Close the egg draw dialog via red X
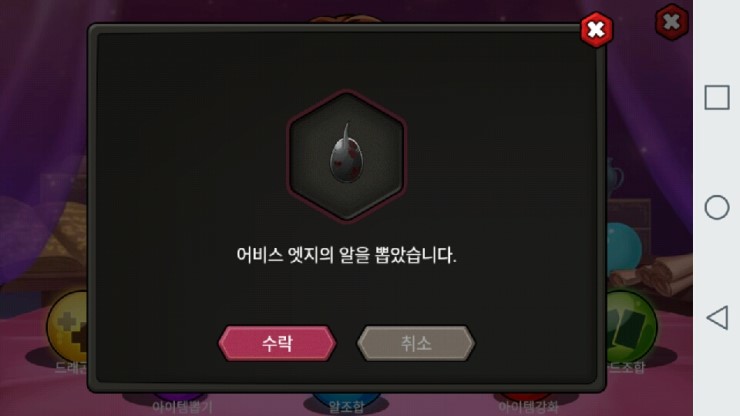The height and width of the screenshot is (416, 740). click(x=596, y=30)
